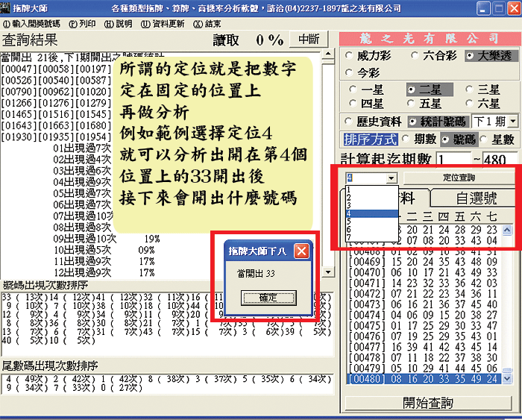Screen dimensions: 522x420
Task: Select draw row [00480]
Action: pyautogui.click(x=424, y=379)
